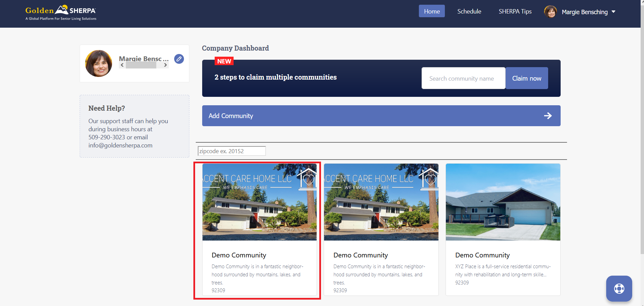
Task: Go to the Schedule page
Action: (469, 11)
